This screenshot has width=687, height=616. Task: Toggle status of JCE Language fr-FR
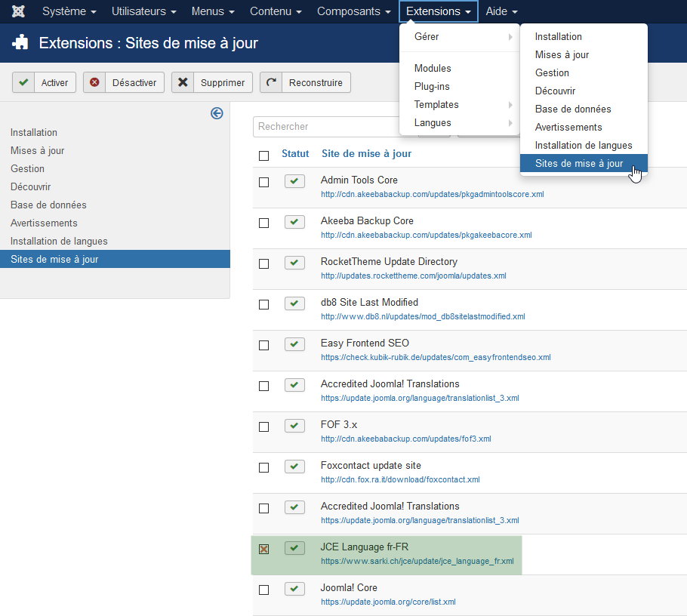[x=294, y=547]
